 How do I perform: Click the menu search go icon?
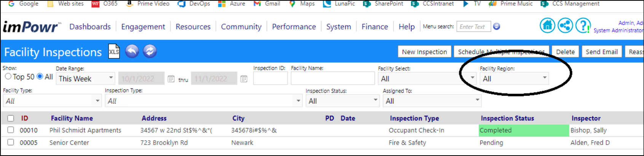(496, 26)
